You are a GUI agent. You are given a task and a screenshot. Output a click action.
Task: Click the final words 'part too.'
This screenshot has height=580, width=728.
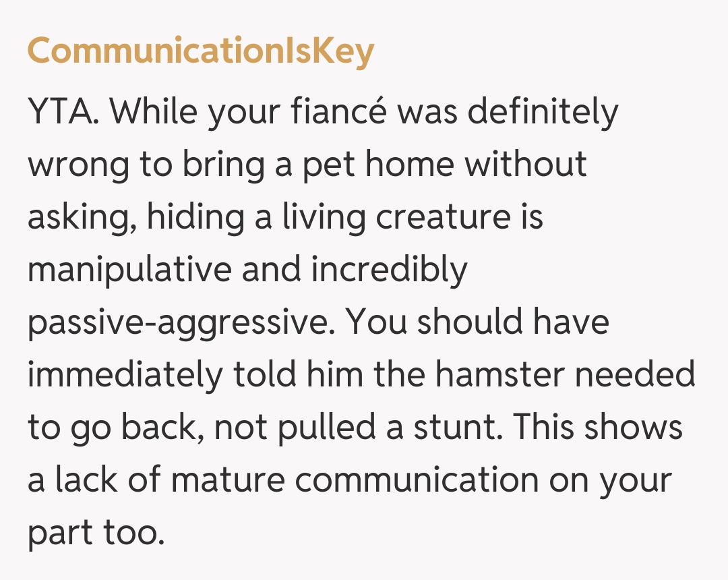point(95,532)
